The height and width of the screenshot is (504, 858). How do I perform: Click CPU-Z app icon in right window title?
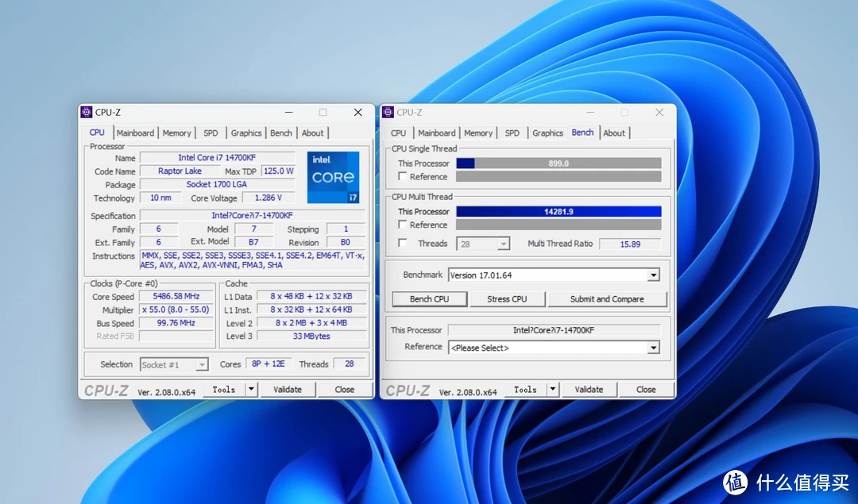click(388, 112)
